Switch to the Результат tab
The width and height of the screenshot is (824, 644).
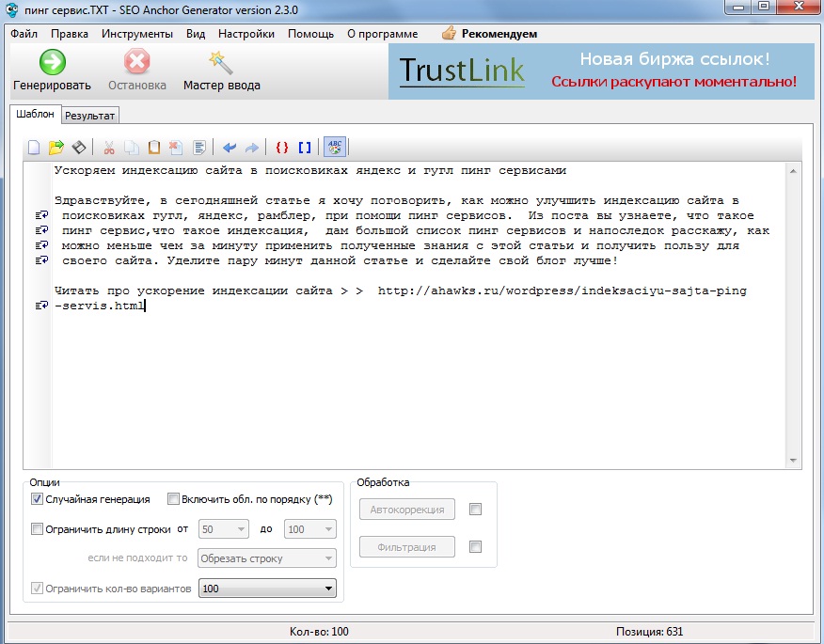(90, 116)
